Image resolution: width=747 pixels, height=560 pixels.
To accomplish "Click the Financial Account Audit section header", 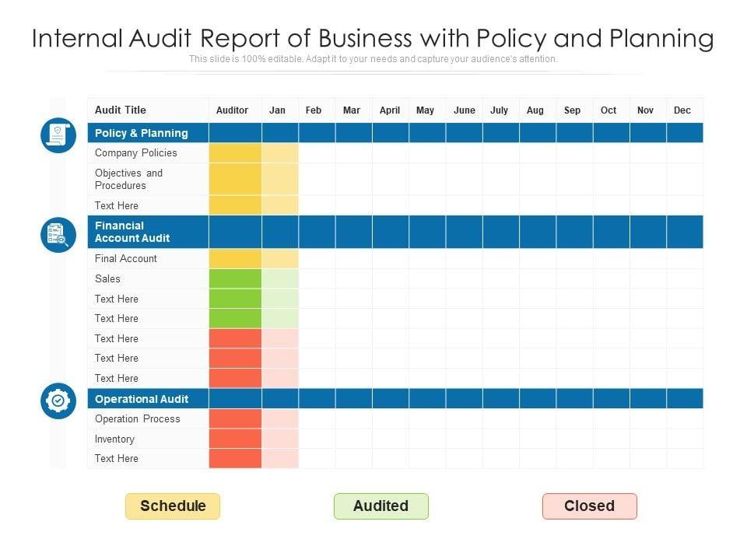I will click(x=132, y=232).
